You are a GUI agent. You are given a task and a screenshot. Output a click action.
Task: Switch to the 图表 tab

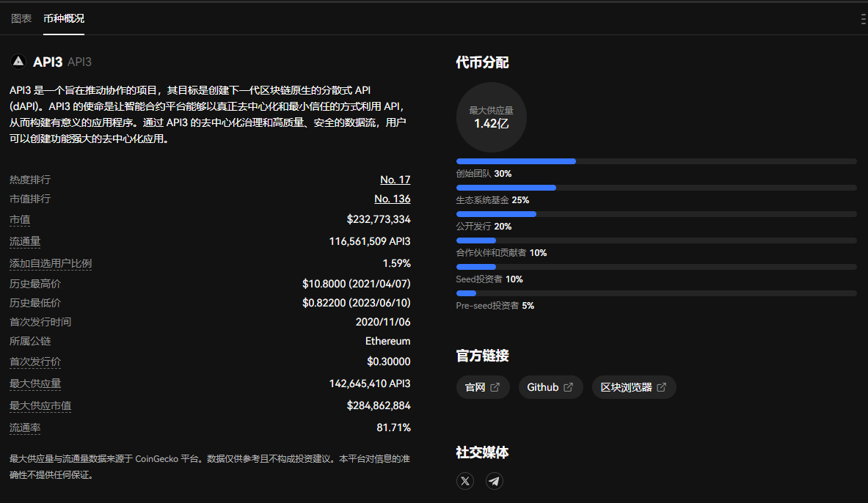point(21,20)
